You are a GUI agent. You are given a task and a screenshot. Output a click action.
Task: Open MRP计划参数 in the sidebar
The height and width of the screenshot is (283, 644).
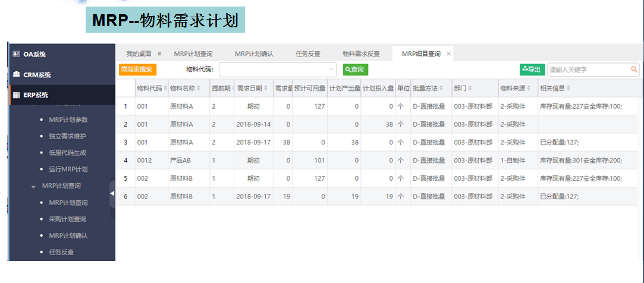click(x=68, y=120)
